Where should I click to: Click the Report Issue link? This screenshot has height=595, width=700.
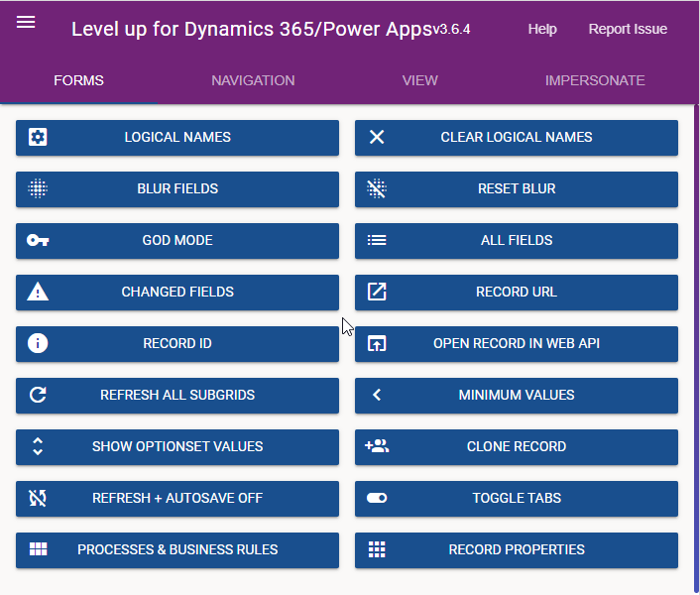tap(628, 29)
